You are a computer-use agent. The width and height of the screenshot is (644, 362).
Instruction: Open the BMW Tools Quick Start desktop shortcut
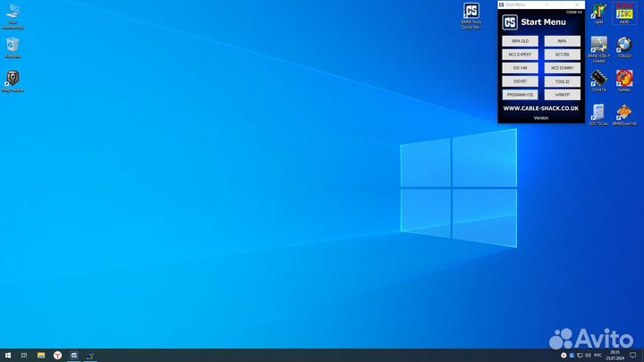[x=470, y=13]
